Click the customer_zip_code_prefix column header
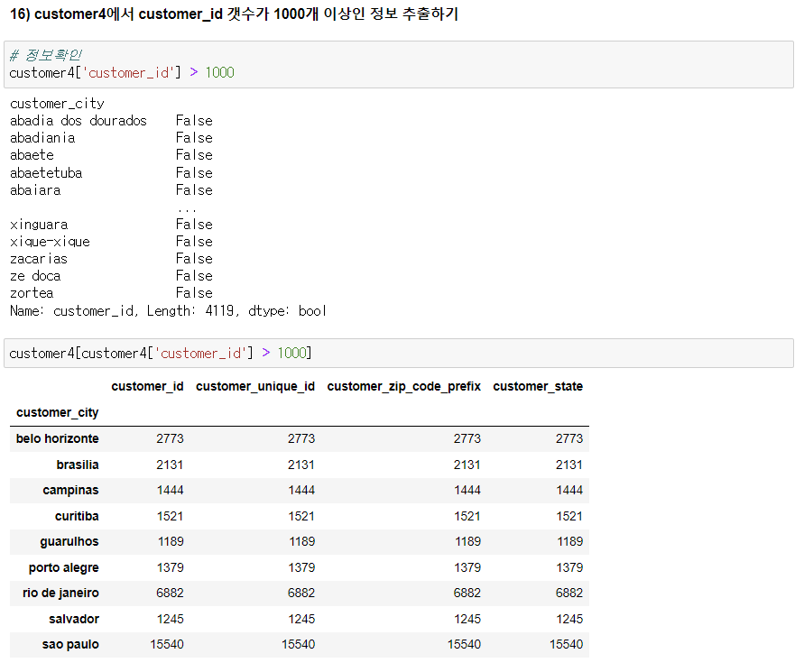Image resolution: width=804 pixels, height=672 pixels. [404, 386]
